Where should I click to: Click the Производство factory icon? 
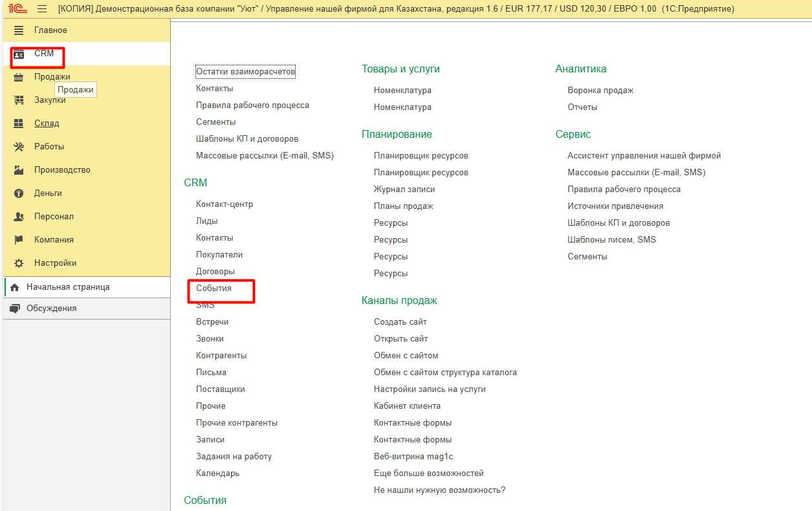(x=19, y=170)
